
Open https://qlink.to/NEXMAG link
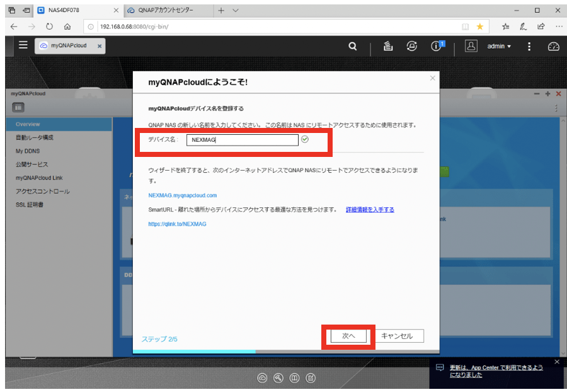click(177, 224)
